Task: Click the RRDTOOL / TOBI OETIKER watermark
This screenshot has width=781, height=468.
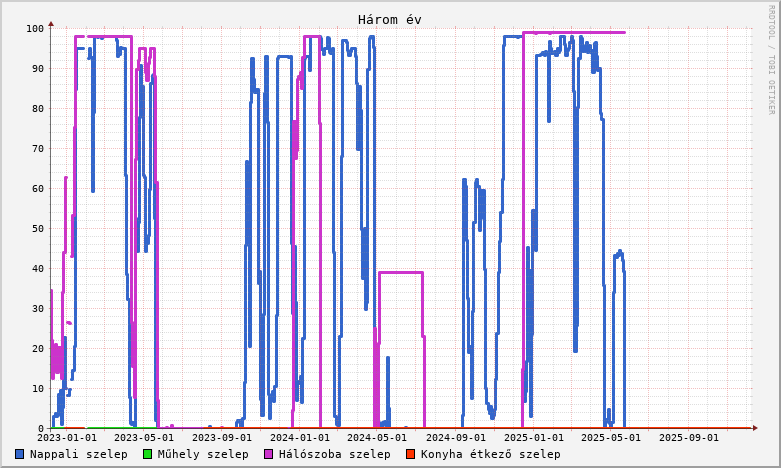Action: 771,60
